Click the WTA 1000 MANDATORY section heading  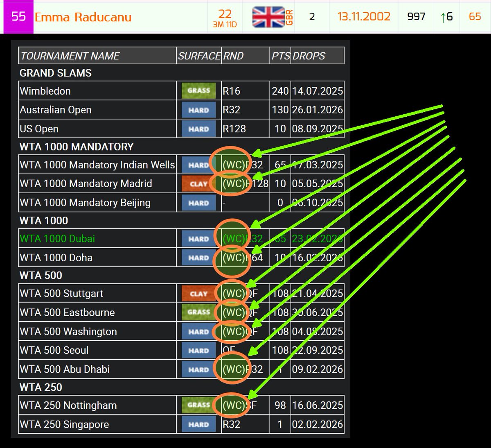tap(77, 147)
